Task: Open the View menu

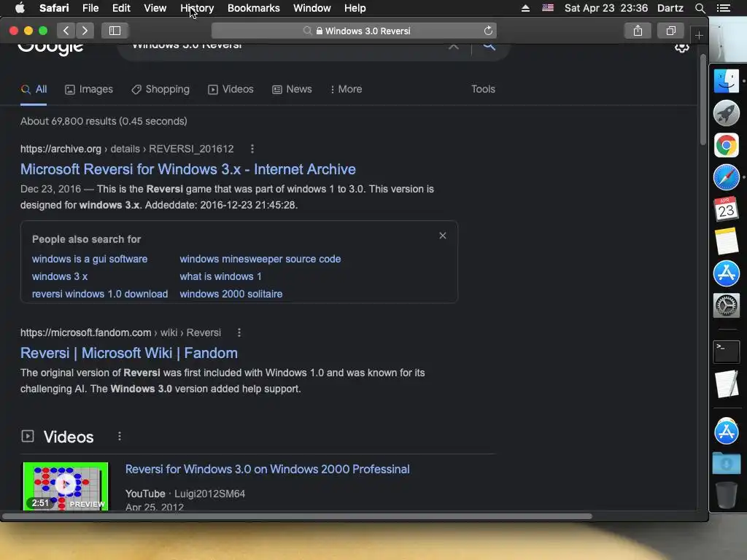Action: coord(155,8)
